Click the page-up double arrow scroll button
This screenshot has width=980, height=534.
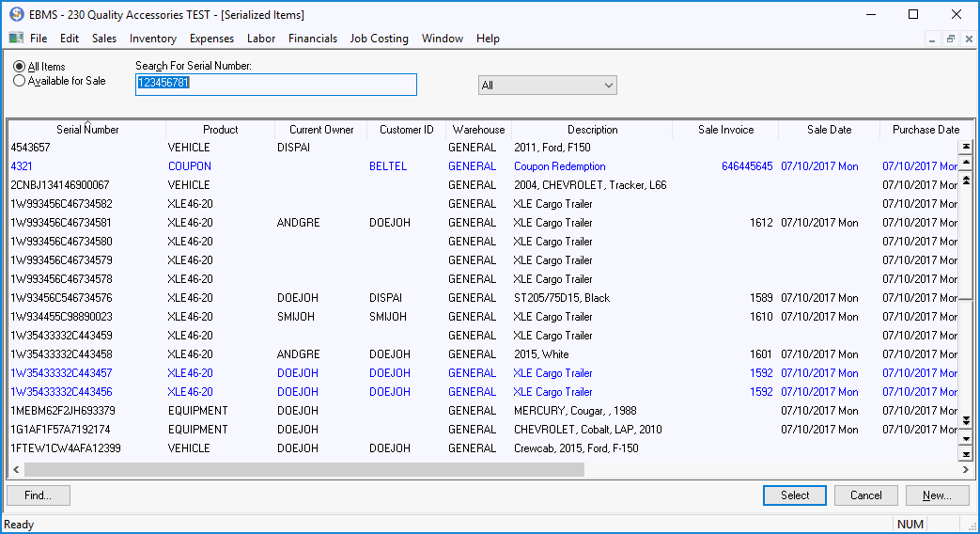click(966, 181)
